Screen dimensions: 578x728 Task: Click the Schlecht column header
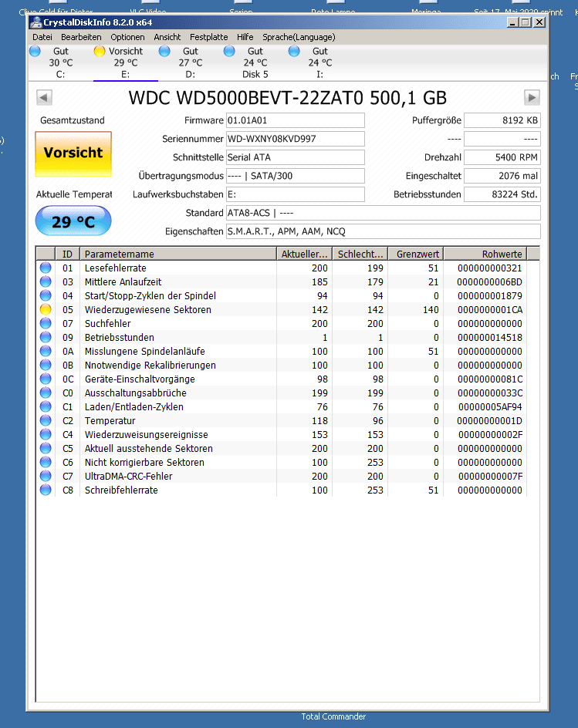360,254
